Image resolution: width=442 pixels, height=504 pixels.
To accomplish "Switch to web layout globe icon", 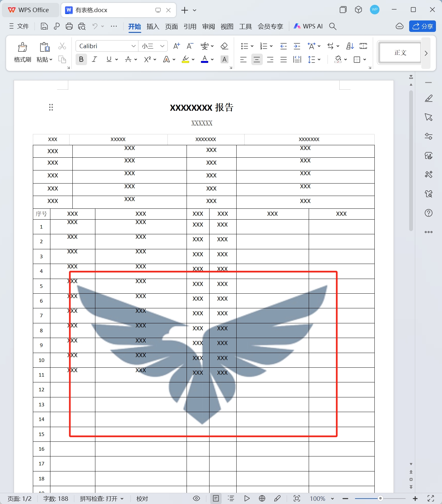I will (x=262, y=498).
